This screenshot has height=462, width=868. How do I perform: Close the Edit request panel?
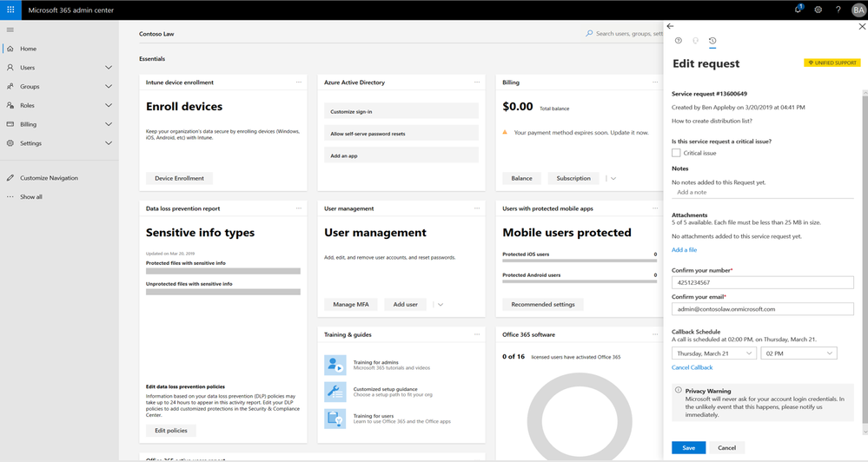pyautogui.click(x=862, y=26)
